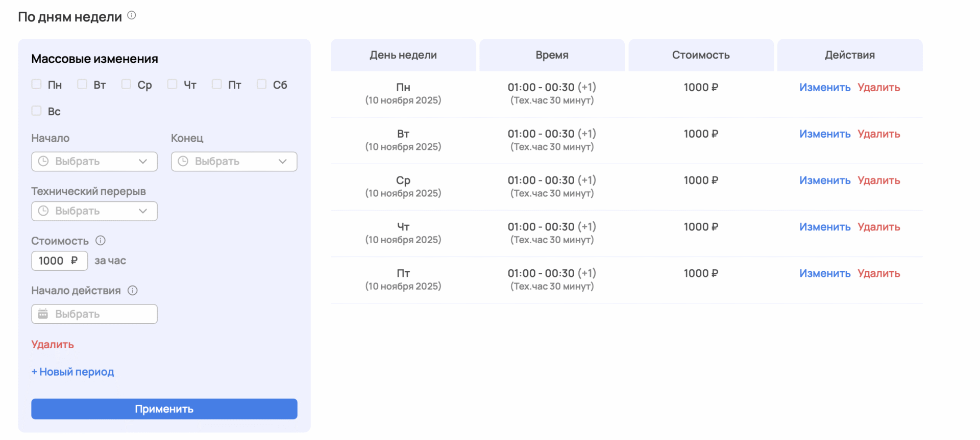Click clock icon in 'Конец' field
Image resolution: width=980 pixels, height=440 pixels.
pyautogui.click(x=183, y=161)
